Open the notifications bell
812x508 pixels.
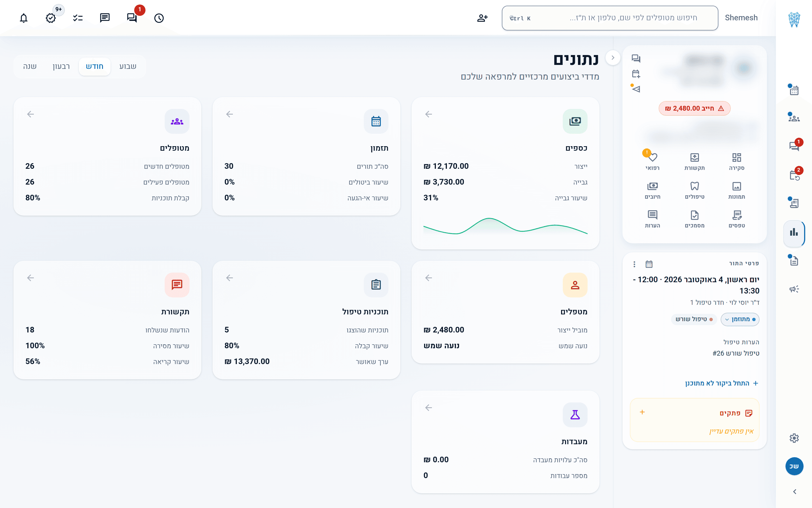(23, 18)
